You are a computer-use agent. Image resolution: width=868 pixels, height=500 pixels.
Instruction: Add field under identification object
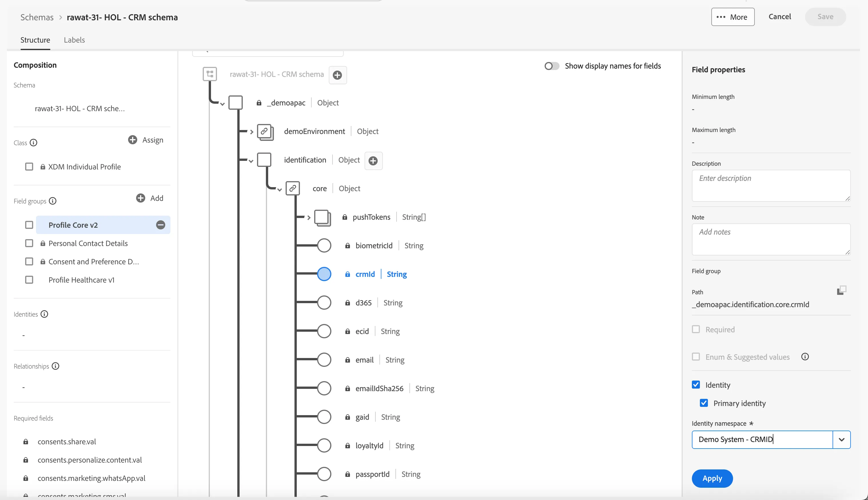tap(373, 160)
